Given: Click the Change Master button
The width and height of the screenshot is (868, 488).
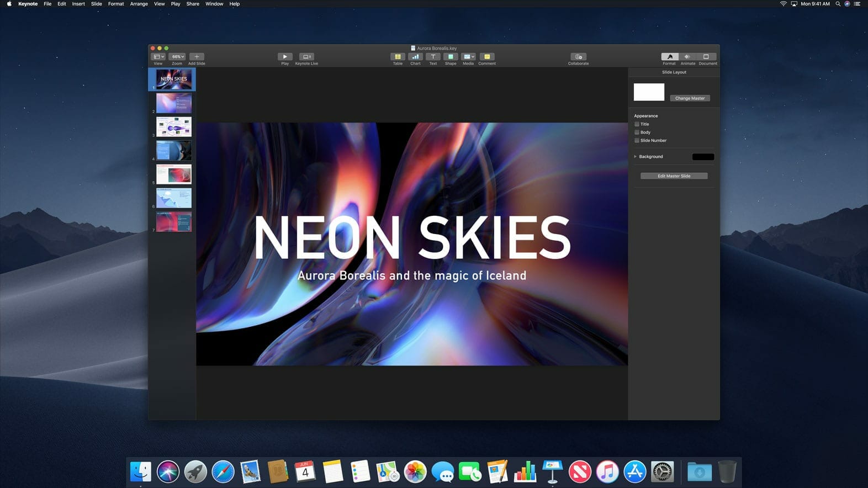Looking at the screenshot, I should tap(690, 98).
